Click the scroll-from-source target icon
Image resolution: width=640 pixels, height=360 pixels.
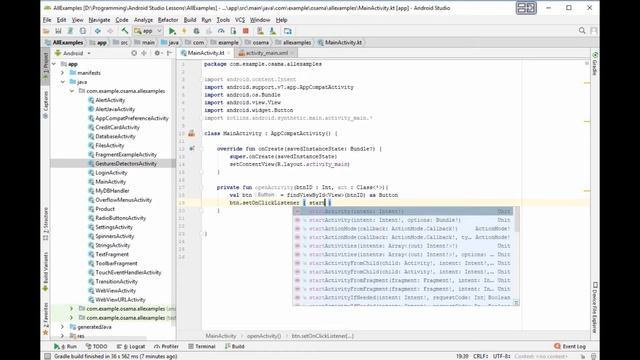pos(134,53)
